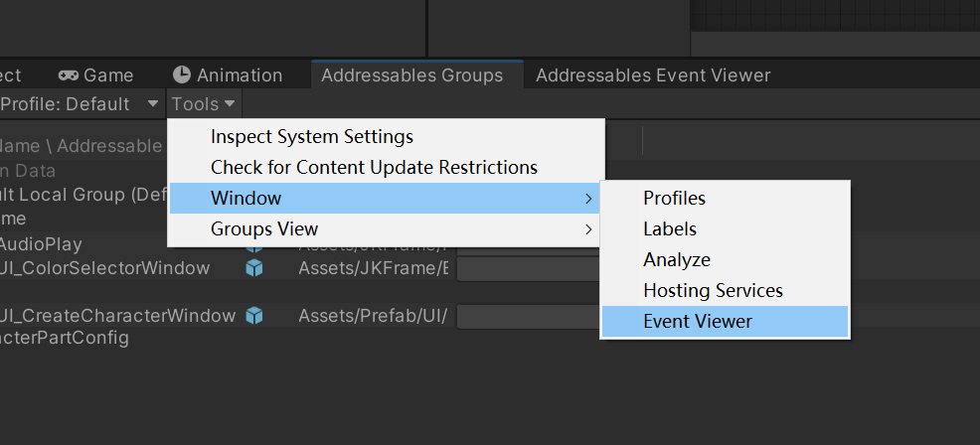The height and width of the screenshot is (445, 980).
Task: Open the Tools dropdown menu
Action: coord(204,103)
